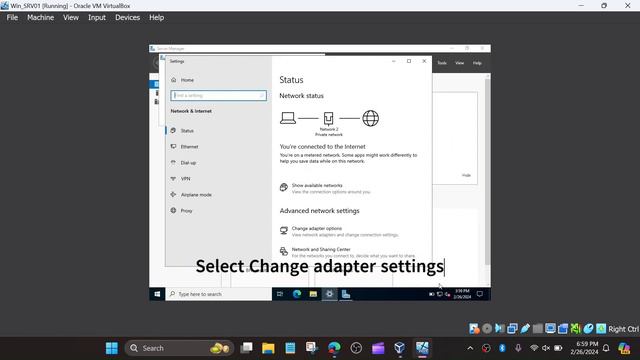The image size is (640, 360).
Task: Show hidden icons chevron in host tray
Action: coord(470,348)
